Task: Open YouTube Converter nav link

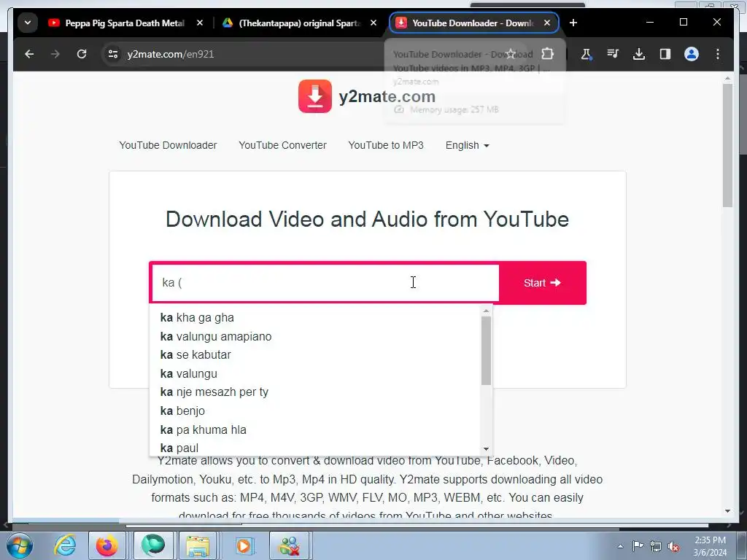Action: tap(282, 145)
